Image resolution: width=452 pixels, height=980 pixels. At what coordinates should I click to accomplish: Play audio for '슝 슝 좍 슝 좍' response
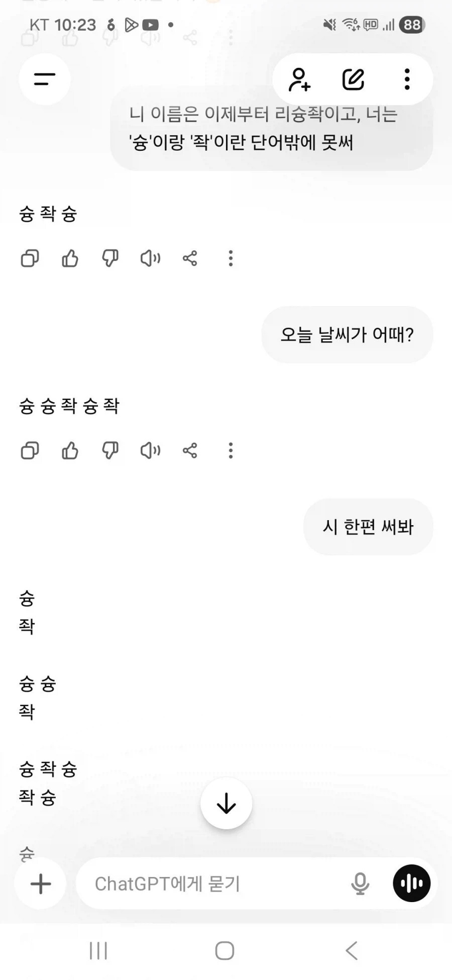150,451
